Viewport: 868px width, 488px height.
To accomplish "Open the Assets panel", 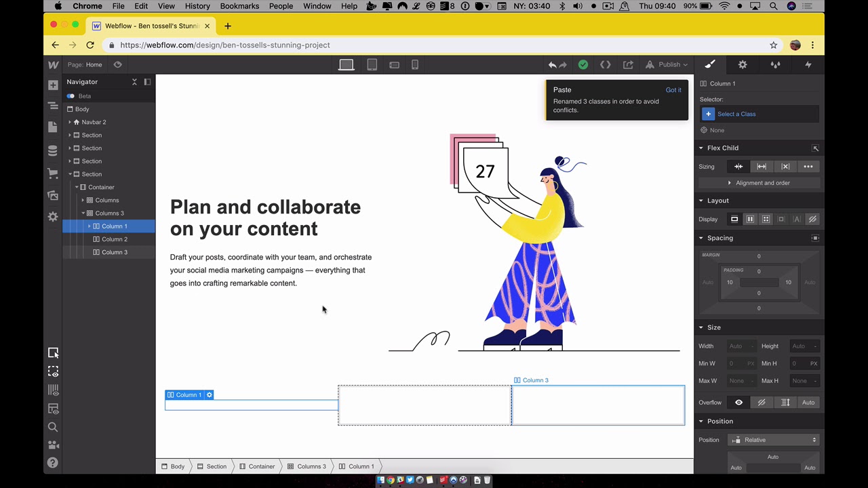I will [53, 195].
